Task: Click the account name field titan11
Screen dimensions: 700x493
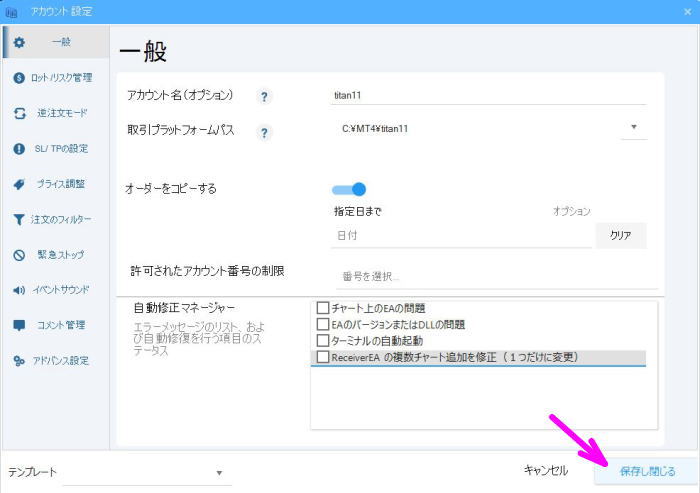Action: click(488, 96)
